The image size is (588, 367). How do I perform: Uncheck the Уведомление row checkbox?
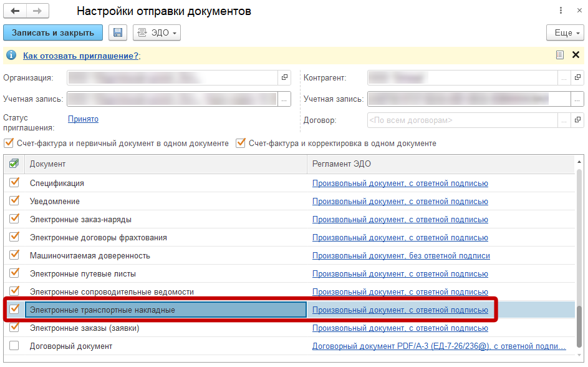14,200
